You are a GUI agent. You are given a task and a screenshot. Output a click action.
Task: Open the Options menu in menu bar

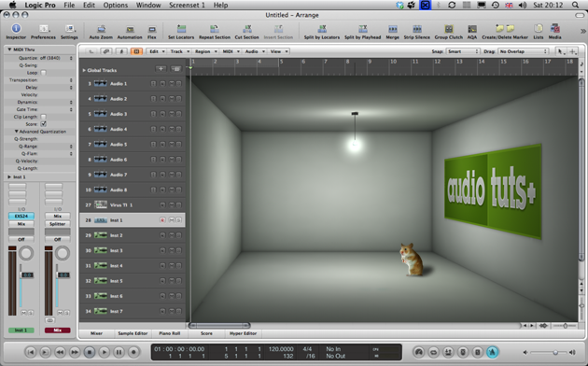pos(116,5)
